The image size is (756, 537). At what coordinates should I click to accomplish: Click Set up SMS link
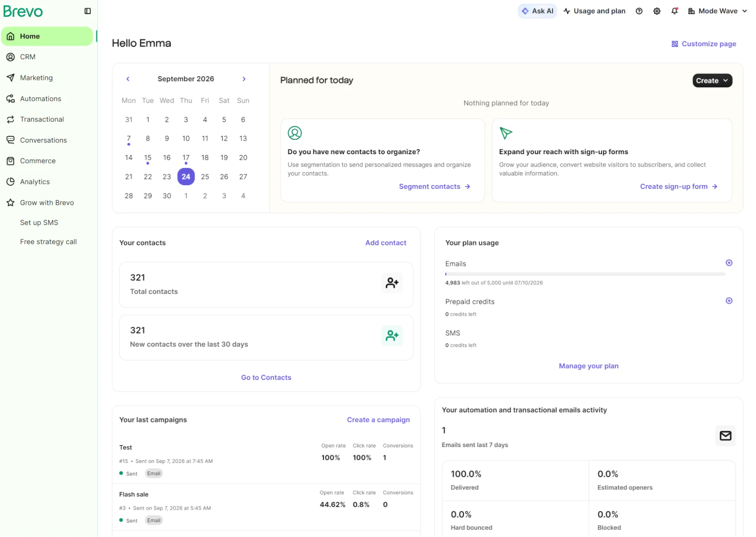tap(39, 223)
